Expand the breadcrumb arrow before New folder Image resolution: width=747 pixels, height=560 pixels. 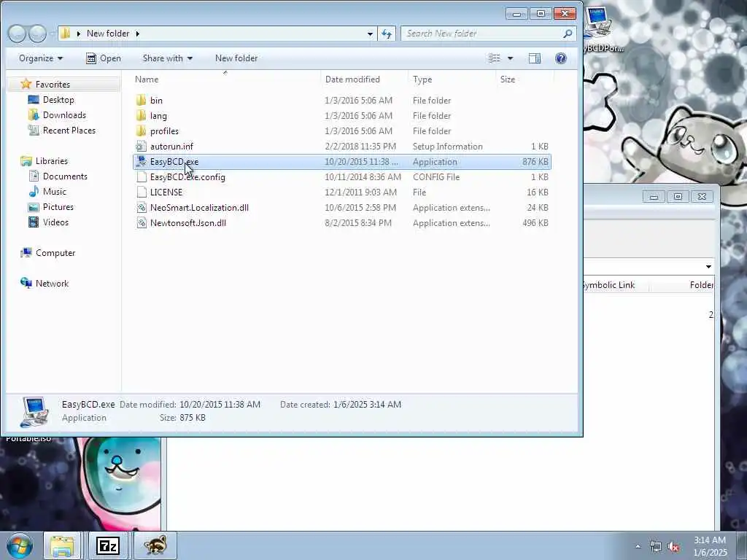point(79,34)
